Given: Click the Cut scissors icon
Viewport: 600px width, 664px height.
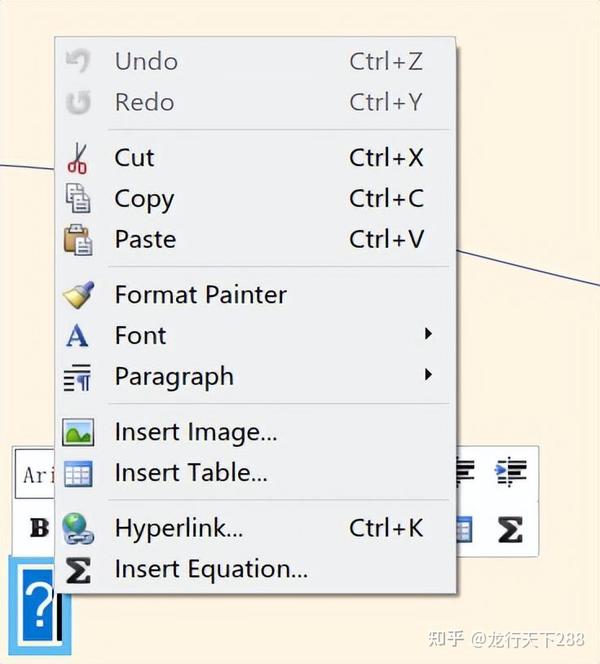Looking at the screenshot, I should click(x=77, y=158).
